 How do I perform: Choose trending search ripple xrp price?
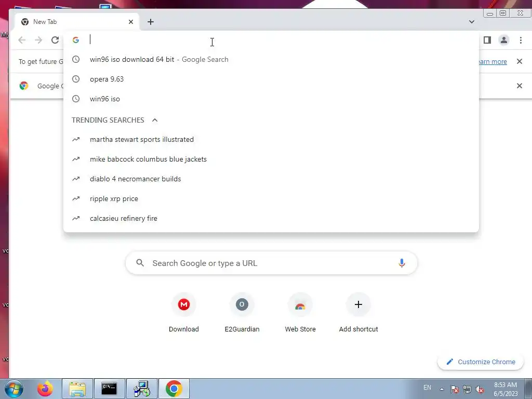pos(271,198)
